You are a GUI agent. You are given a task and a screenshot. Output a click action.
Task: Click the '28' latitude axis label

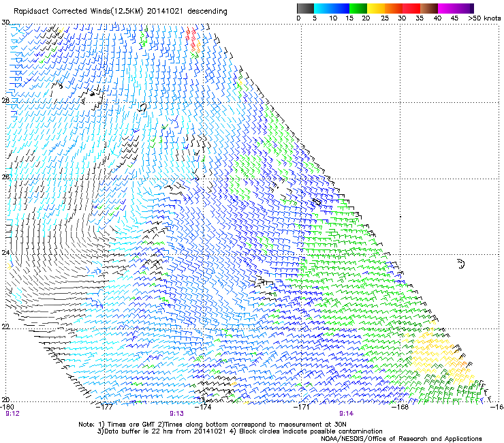(5, 100)
